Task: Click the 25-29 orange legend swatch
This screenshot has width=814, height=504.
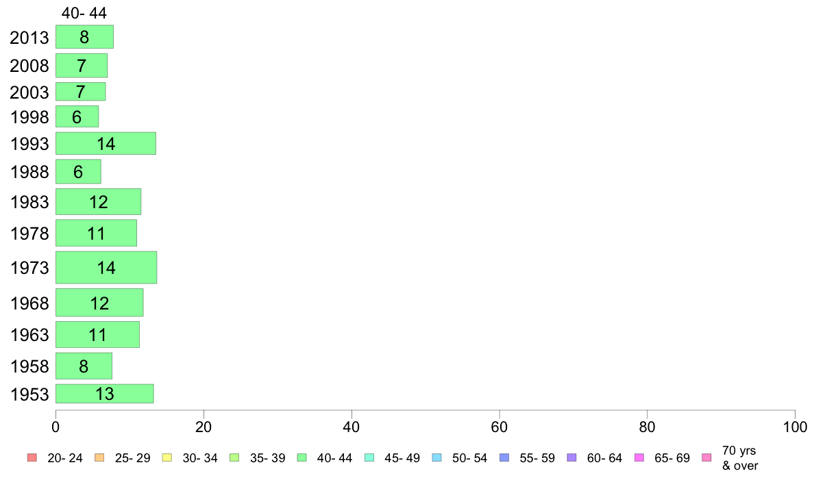Action: click(99, 457)
